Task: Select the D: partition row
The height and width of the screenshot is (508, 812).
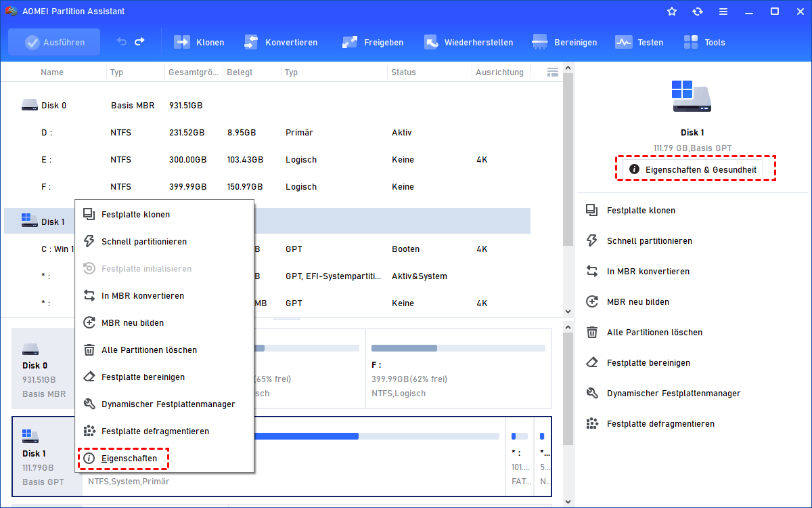Action: [x=267, y=133]
